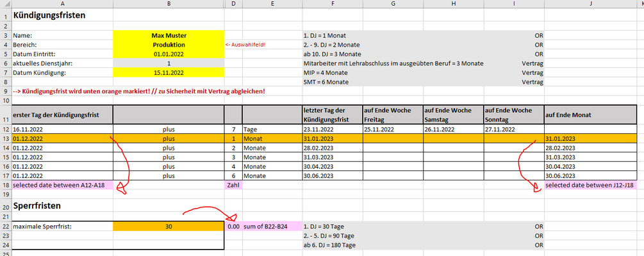
Task: Select orange cell 01.12.2022 in row 13
Action: (62, 138)
